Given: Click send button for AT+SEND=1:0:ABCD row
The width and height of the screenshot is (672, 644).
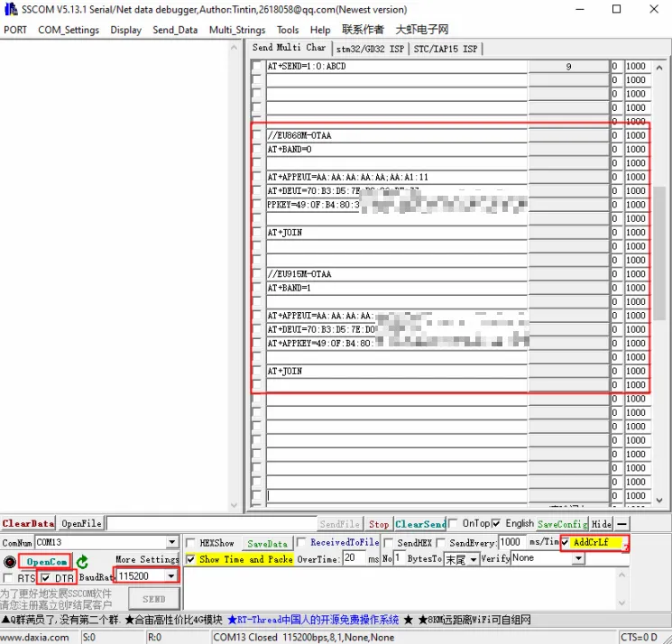Looking at the screenshot, I should coord(568,67).
